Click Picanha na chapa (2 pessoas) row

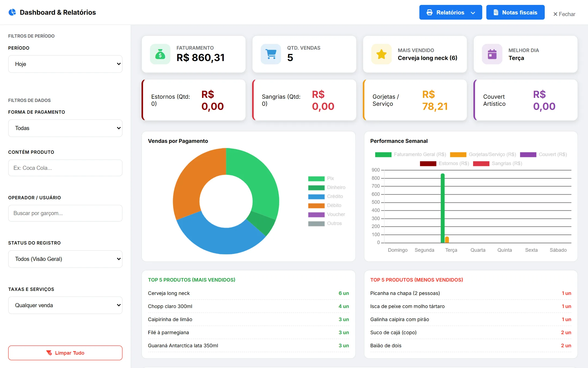point(471,293)
